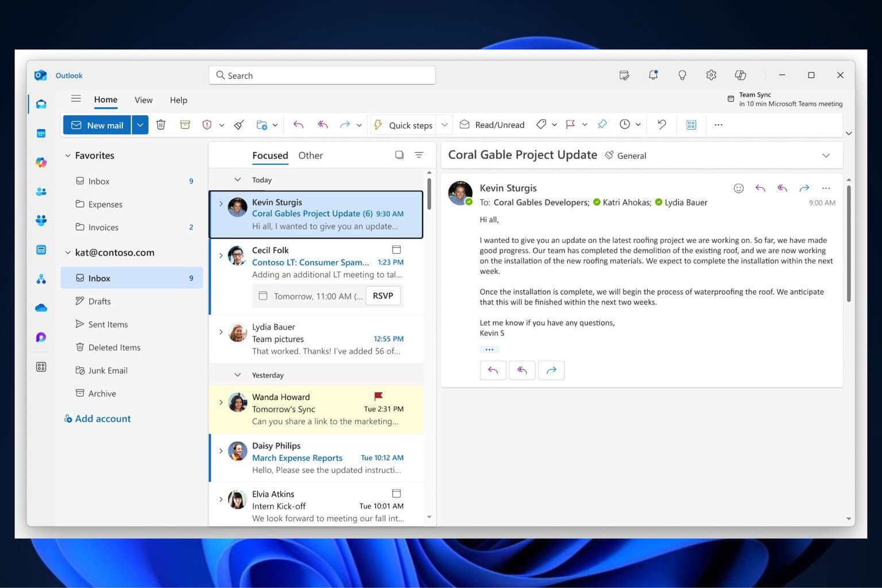Select the Other inbox tab
882x588 pixels.
pos(311,155)
